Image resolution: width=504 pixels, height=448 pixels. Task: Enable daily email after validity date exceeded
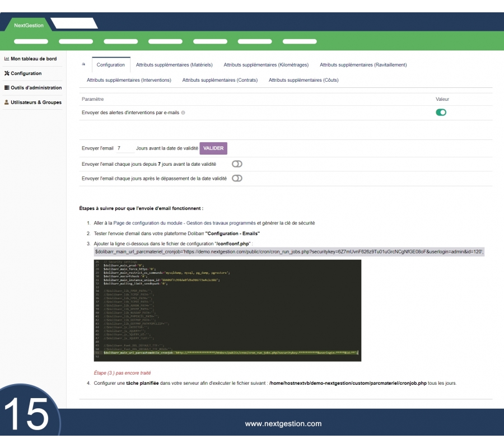[237, 179]
